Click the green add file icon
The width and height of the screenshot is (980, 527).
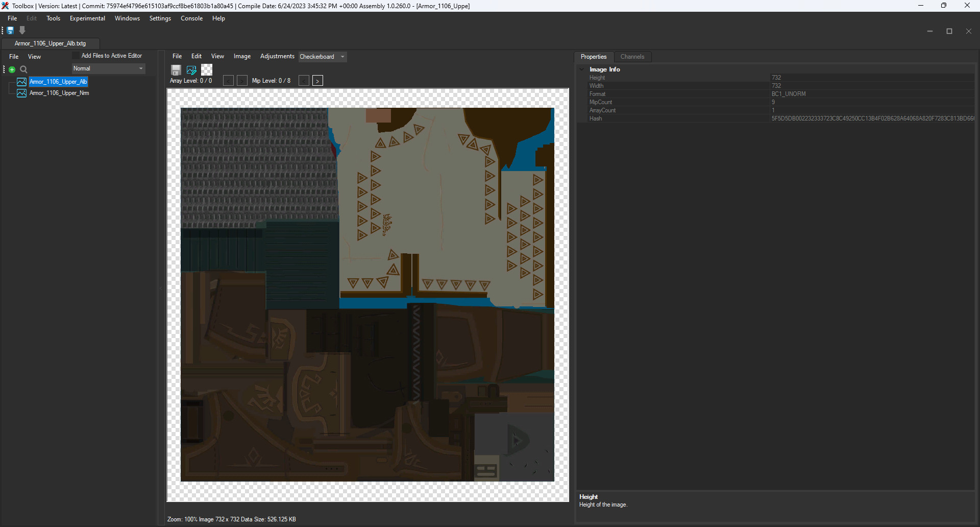12,69
